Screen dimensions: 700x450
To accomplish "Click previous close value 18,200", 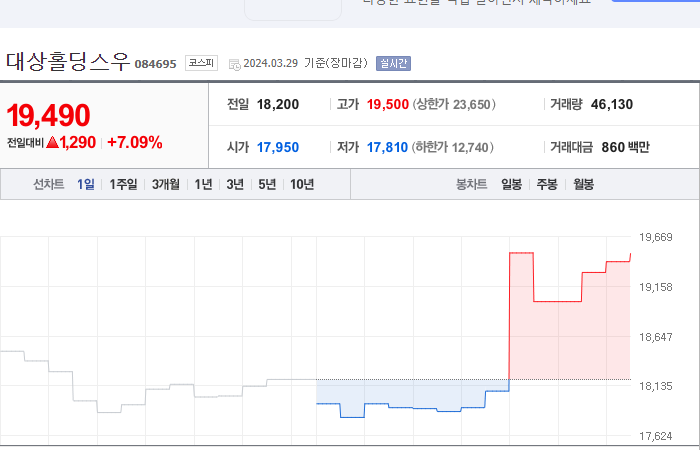I will click(x=278, y=104).
